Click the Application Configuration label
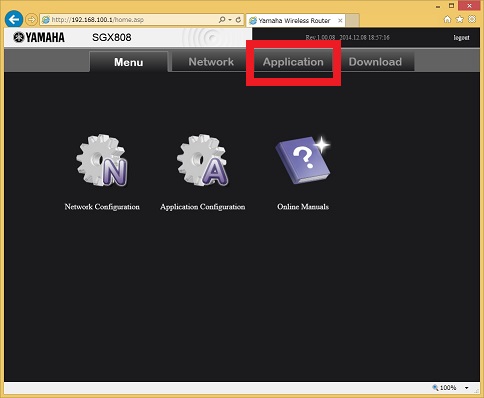The width and height of the screenshot is (484, 398). click(203, 207)
